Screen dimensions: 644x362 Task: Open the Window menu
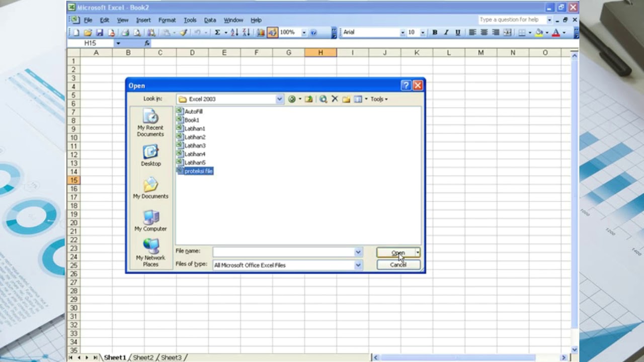[233, 20]
